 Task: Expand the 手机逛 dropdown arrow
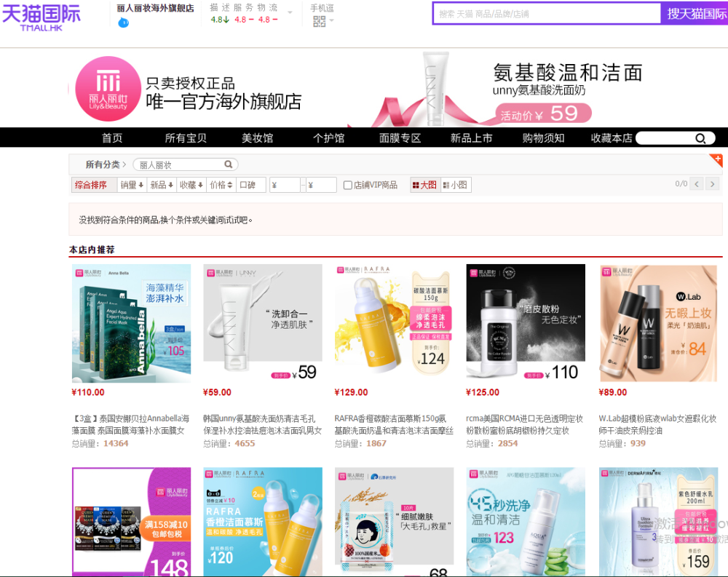(331, 20)
